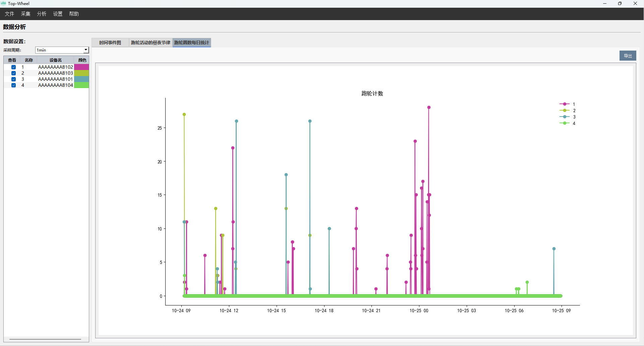
Task: Click the 导出 export button
Action: coord(628,56)
